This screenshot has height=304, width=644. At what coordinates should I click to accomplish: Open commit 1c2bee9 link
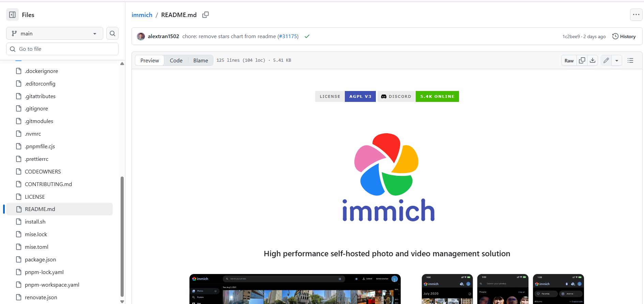tap(571, 36)
